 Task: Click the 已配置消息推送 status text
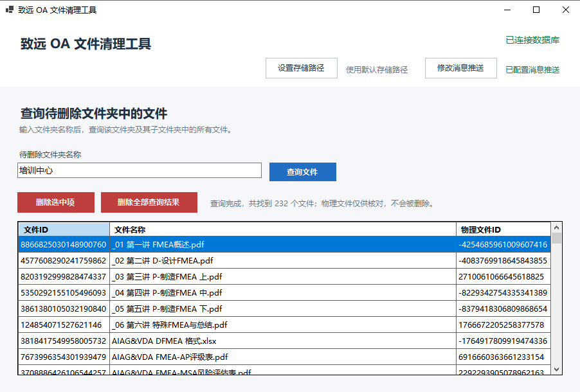[x=532, y=69]
